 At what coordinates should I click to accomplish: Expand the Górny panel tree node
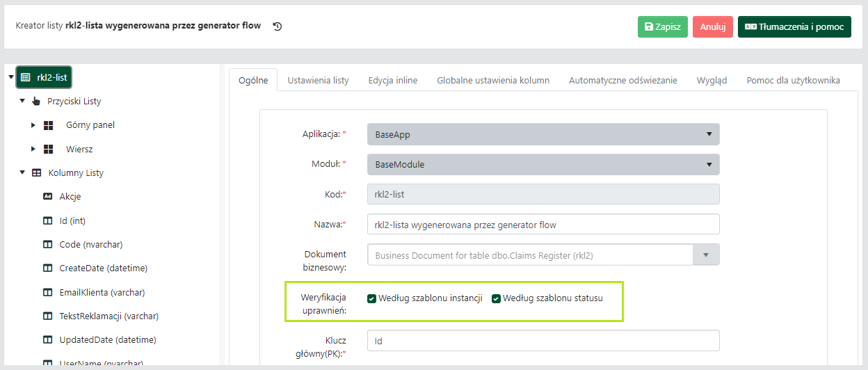(x=33, y=125)
